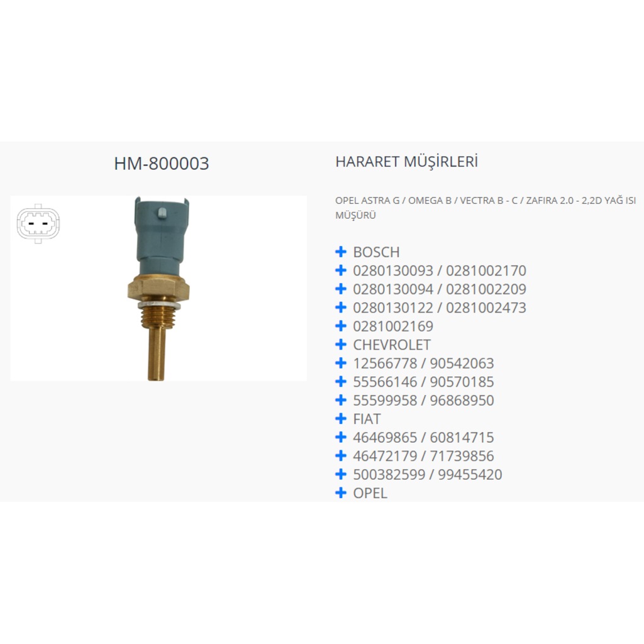The image size is (644, 644).
Task: Click plus icon next to 500382599 / 99455420
Action: pos(340,474)
